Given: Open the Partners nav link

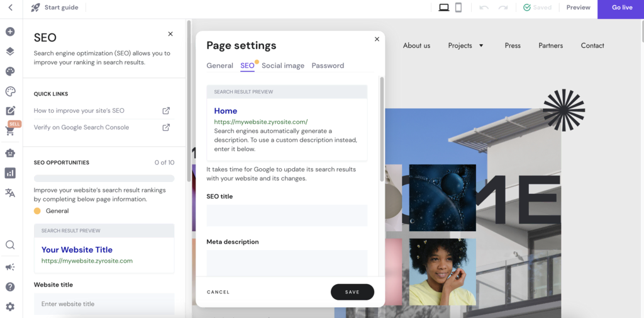Looking at the screenshot, I should [x=551, y=46].
